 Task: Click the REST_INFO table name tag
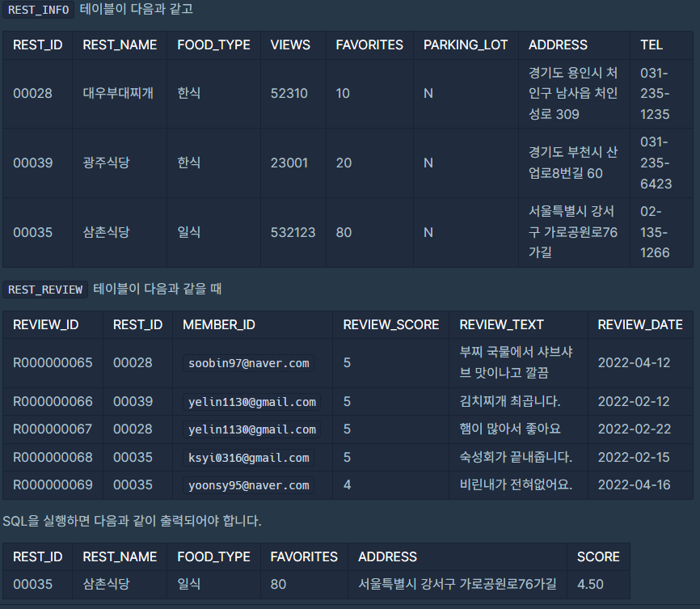(x=38, y=10)
